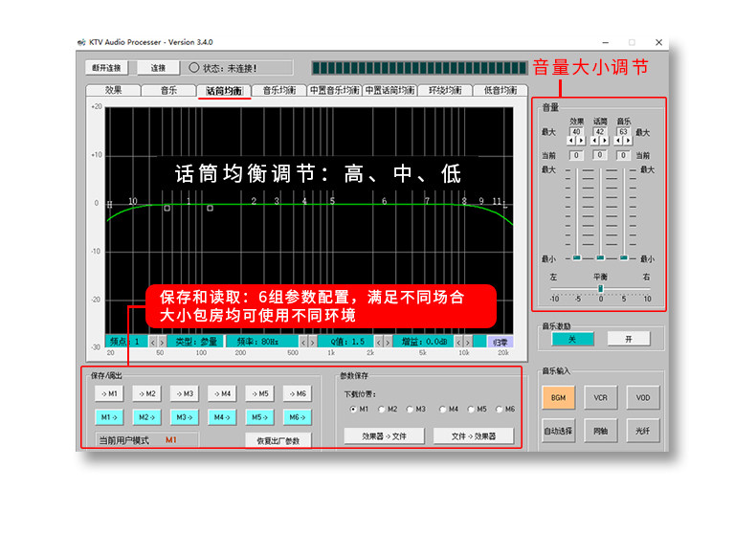756x557 pixels.
Task: Click the 归零 reset button
Action: click(500, 342)
